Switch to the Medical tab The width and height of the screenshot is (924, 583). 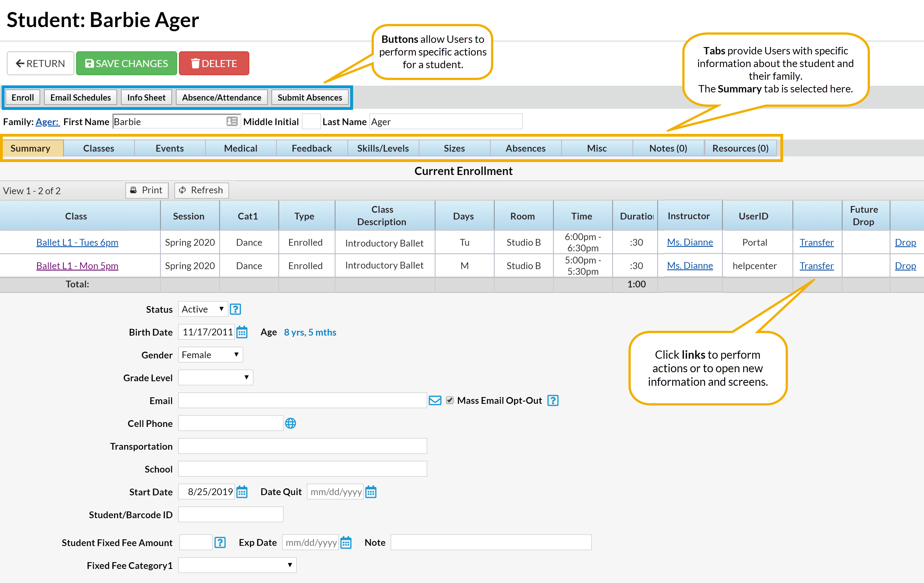(241, 148)
